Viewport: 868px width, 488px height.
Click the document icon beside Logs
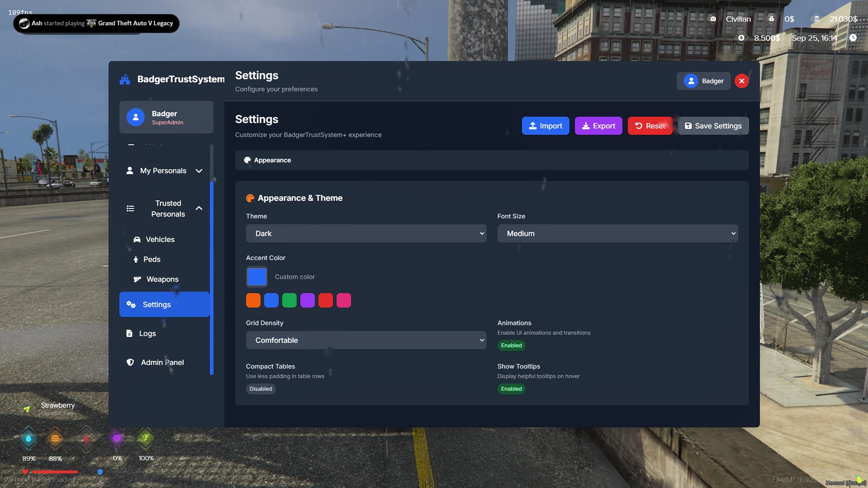(x=129, y=333)
